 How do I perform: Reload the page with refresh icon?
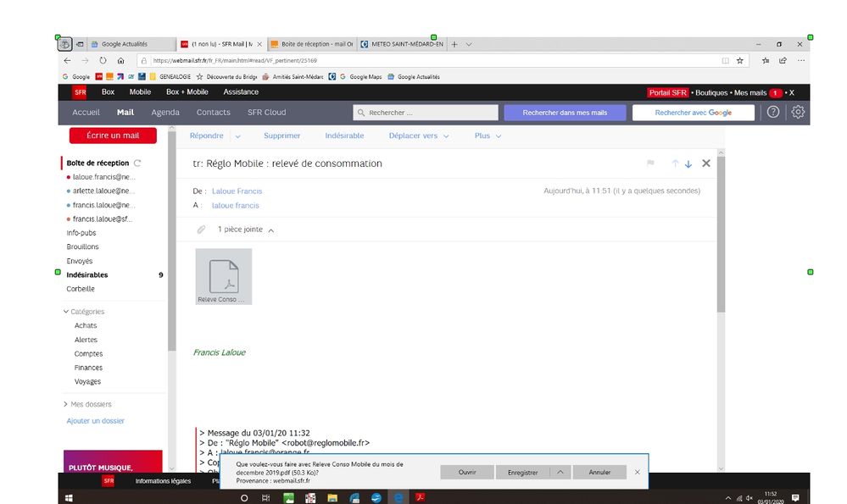click(x=103, y=61)
